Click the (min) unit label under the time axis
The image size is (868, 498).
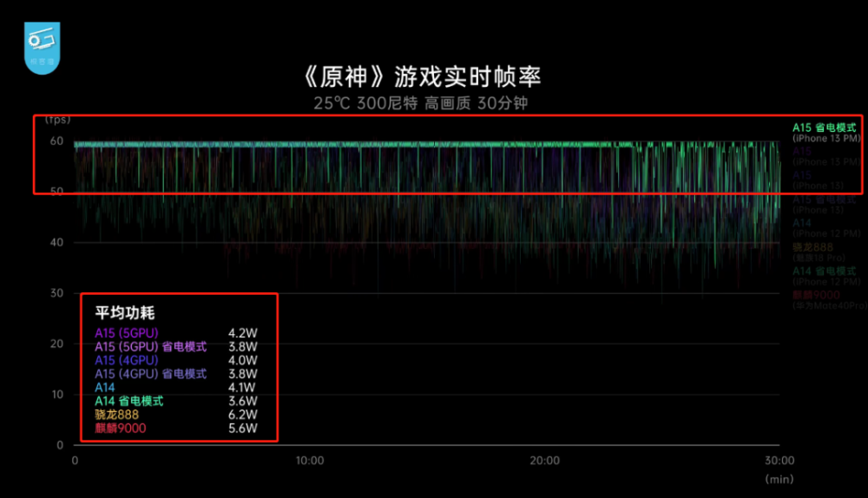(x=779, y=479)
